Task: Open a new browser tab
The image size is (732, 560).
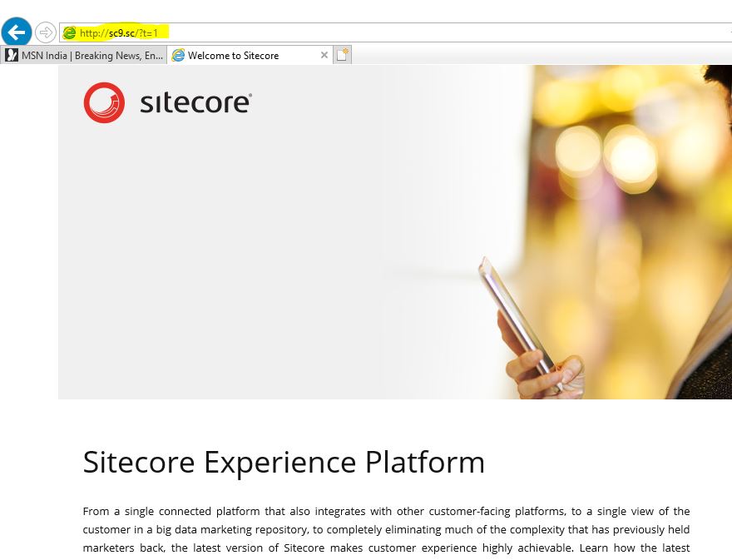Action: click(341, 53)
